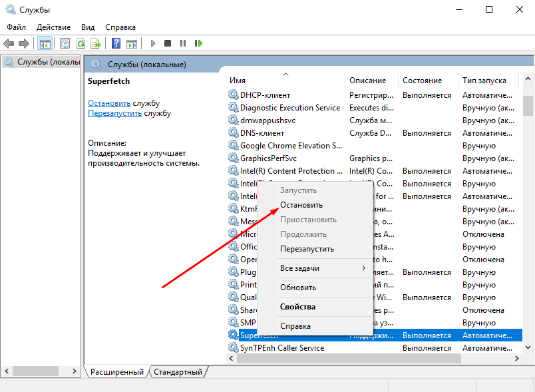Click left tree pane scroll right arrow
Image resolution: width=535 pixels, height=392 pixels.
[75, 371]
